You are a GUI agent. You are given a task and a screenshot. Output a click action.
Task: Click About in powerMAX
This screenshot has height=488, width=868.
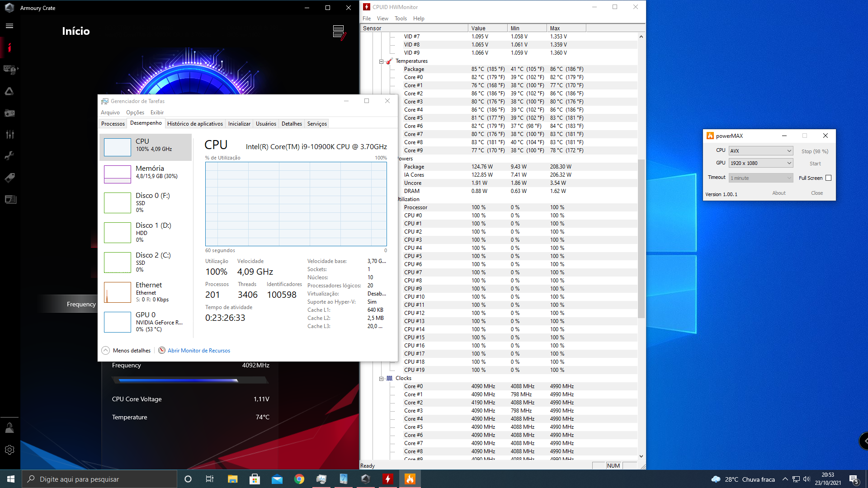pos(779,193)
